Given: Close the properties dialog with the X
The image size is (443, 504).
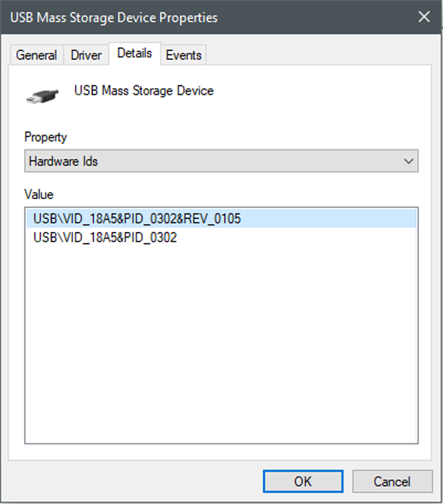Looking at the screenshot, I should (x=424, y=17).
